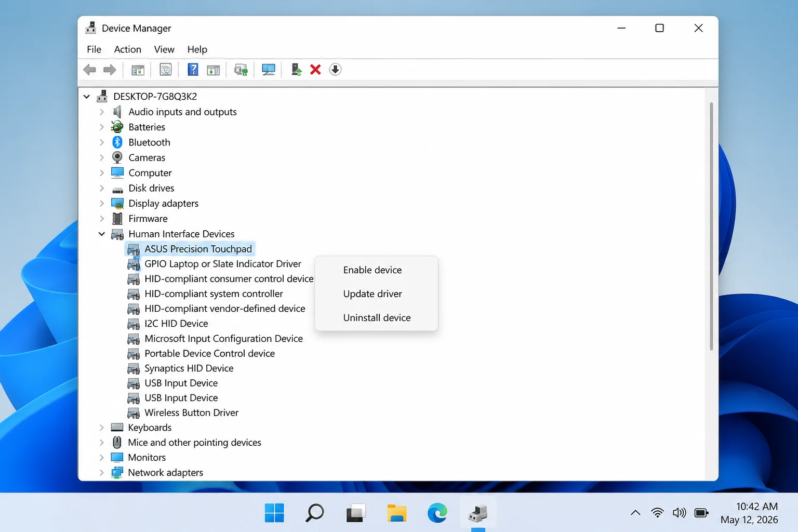The width and height of the screenshot is (798, 532).
Task: Expand the Disk drives category
Action: click(102, 188)
